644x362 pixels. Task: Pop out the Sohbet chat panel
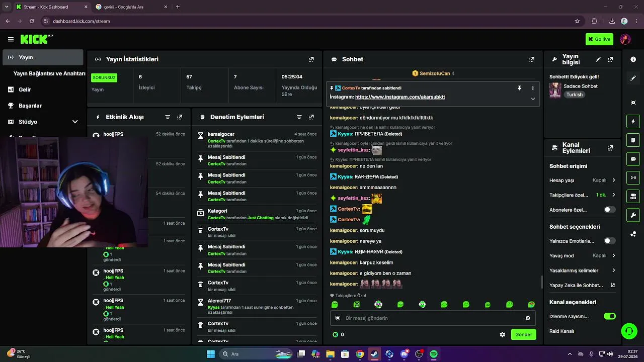point(531,59)
